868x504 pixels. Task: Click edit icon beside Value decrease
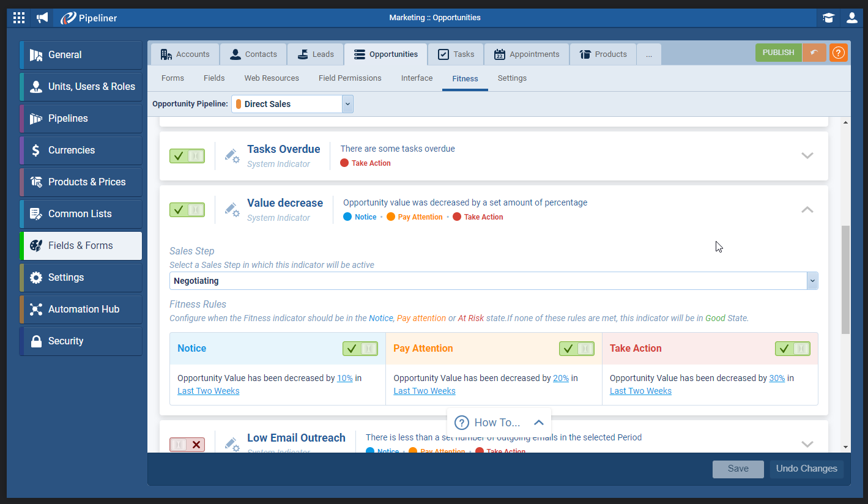pos(232,210)
